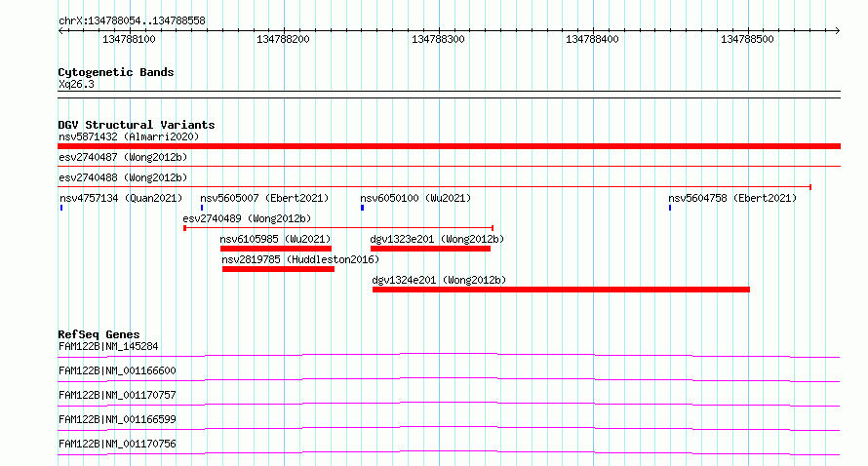The height and width of the screenshot is (466, 868).
Task: Select the red bar under nsv6105985
Action: (x=276, y=249)
